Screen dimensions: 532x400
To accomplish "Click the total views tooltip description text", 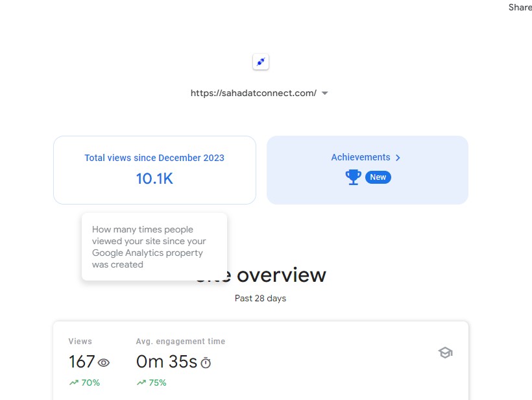I will [149, 247].
